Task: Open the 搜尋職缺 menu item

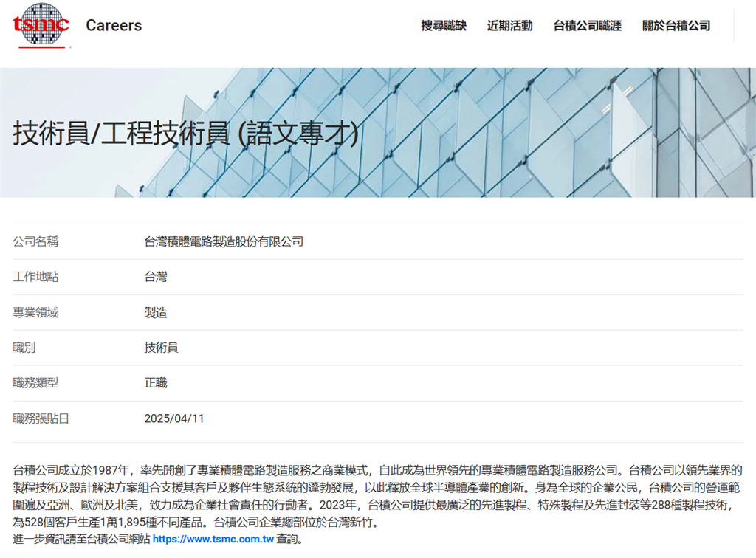Action: 444,26
